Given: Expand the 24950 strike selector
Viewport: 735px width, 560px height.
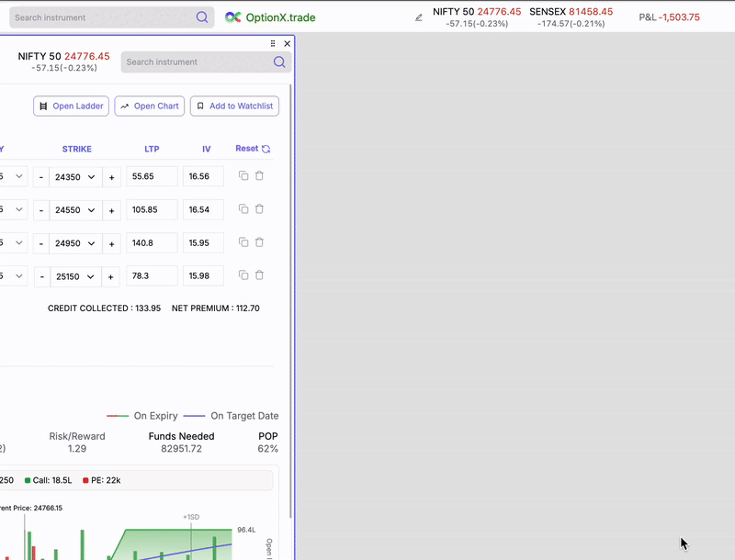Looking at the screenshot, I should click(x=75, y=243).
